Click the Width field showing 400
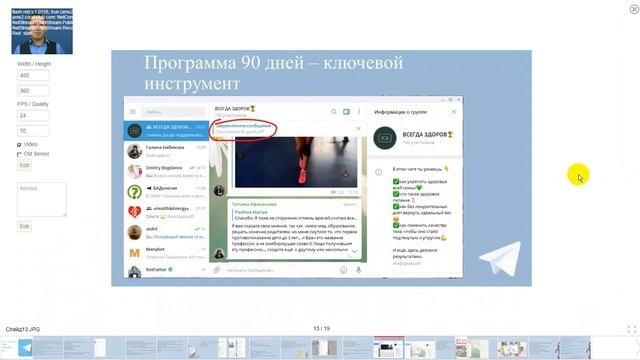This screenshot has height=360, width=640. click(x=33, y=76)
